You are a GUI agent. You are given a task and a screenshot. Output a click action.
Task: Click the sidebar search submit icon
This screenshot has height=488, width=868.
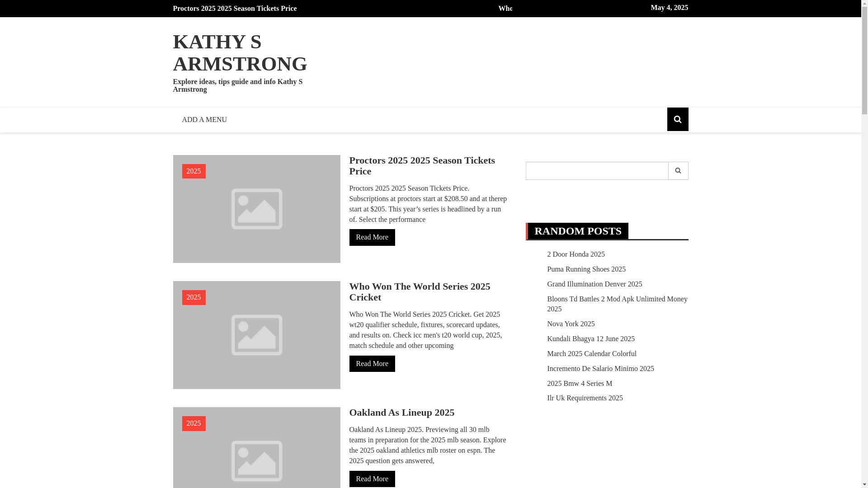(x=678, y=171)
